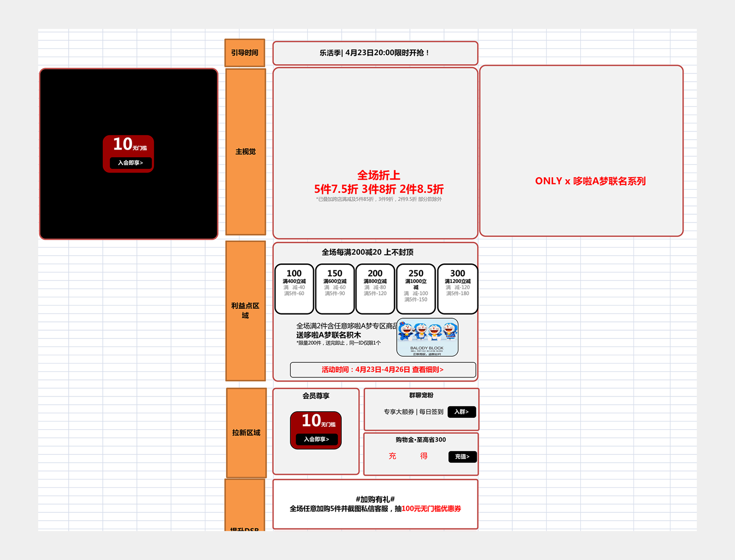Select the 250 coupon card (满1000立减)

pyautogui.click(x=416, y=289)
